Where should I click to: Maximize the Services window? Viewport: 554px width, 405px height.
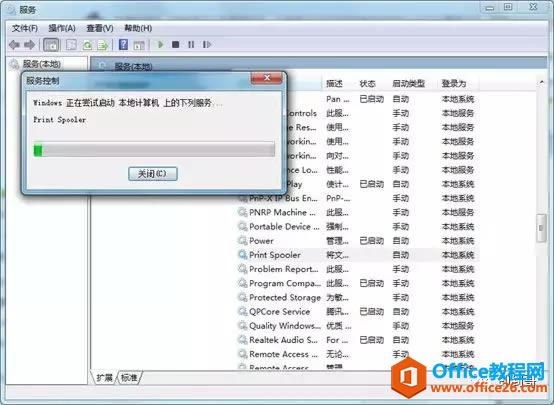508,7
